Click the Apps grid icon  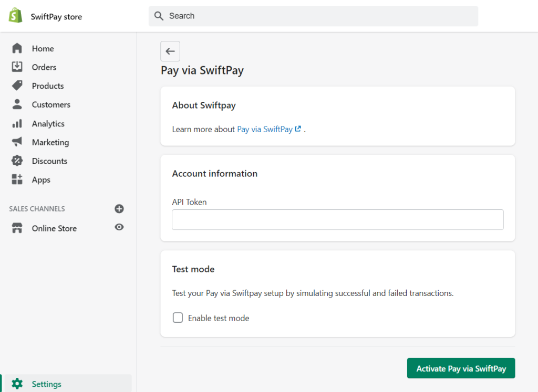tap(17, 179)
